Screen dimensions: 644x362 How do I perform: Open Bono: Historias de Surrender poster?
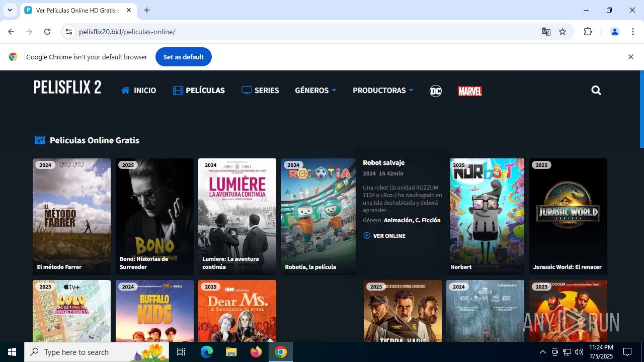click(154, 217)
